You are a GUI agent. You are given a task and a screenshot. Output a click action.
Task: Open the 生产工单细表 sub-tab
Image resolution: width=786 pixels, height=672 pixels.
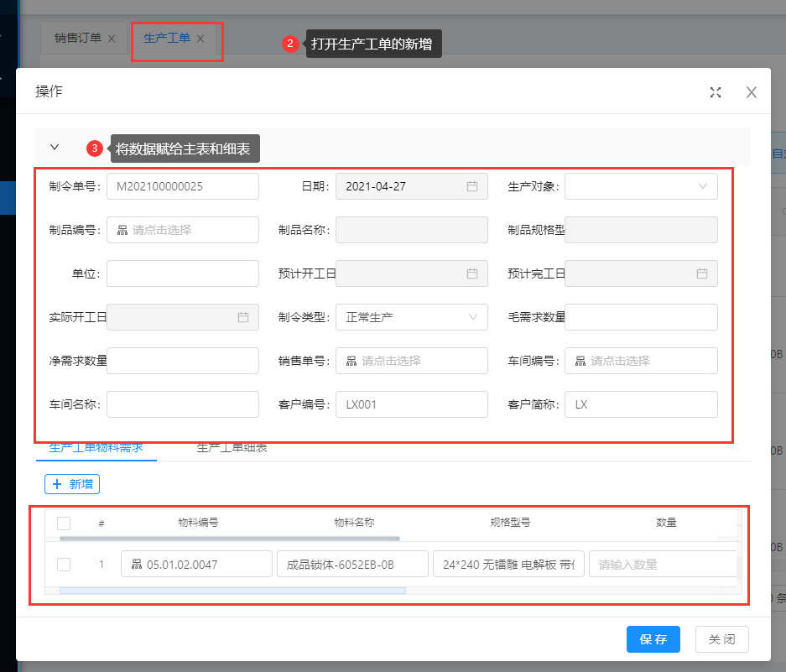tap(232, 448)
